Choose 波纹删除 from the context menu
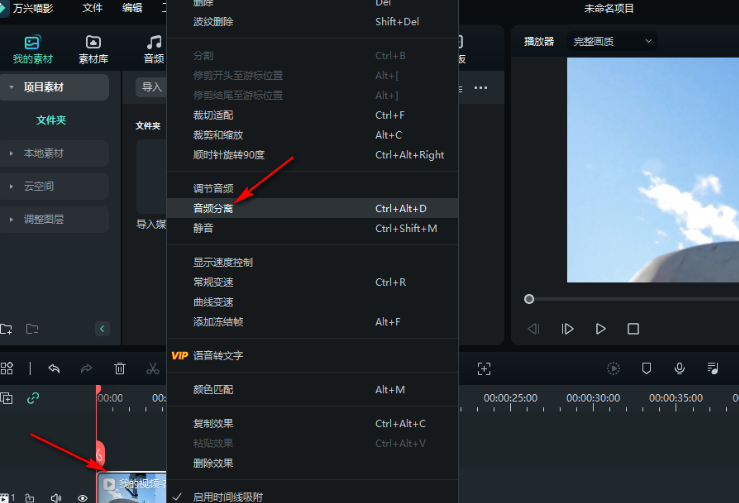The image size is (739, 503). [x=312, y=22]
